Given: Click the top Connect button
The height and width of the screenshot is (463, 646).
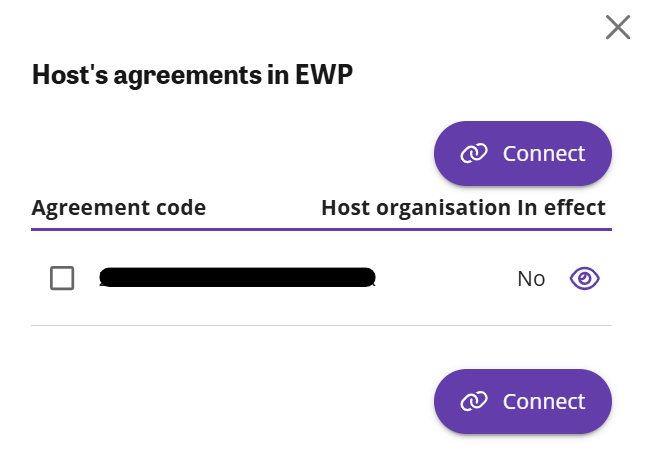Looking at the screenshot, I should [522, 154].
